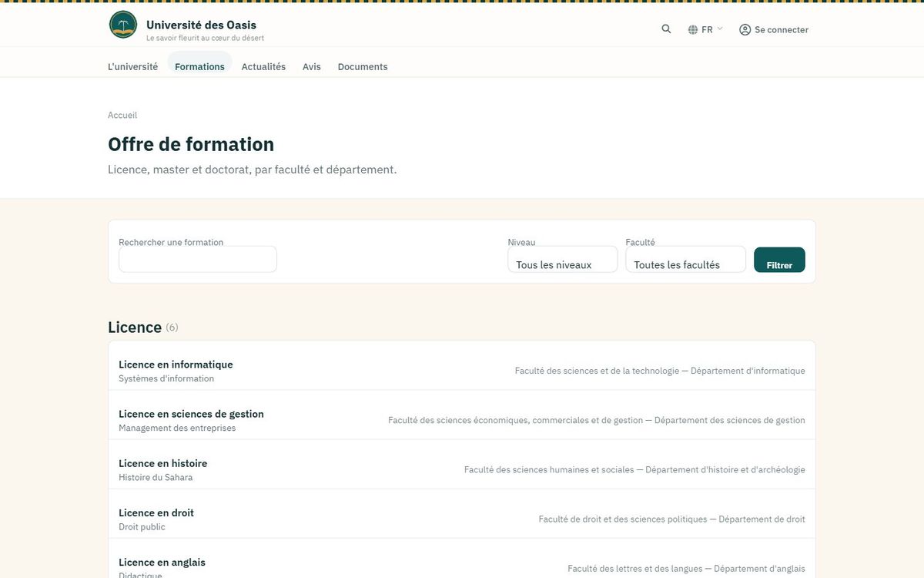Open Licence en histoire

click(162, 463)
